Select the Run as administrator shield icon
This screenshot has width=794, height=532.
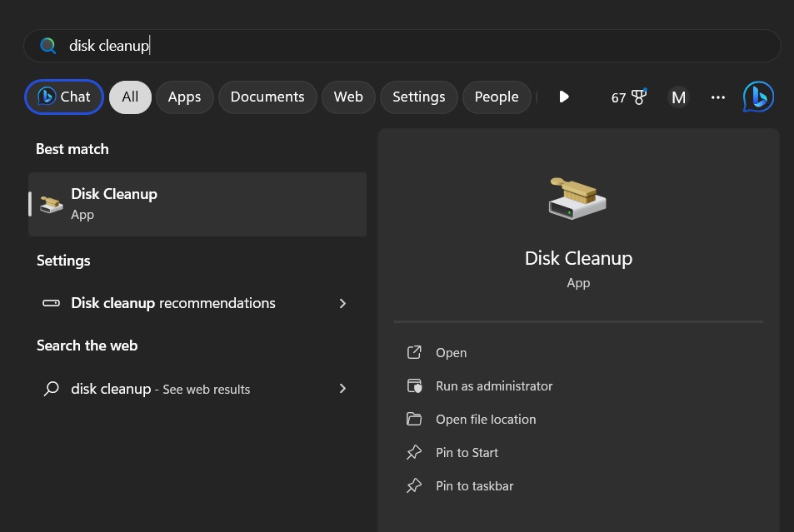[414, 385]
